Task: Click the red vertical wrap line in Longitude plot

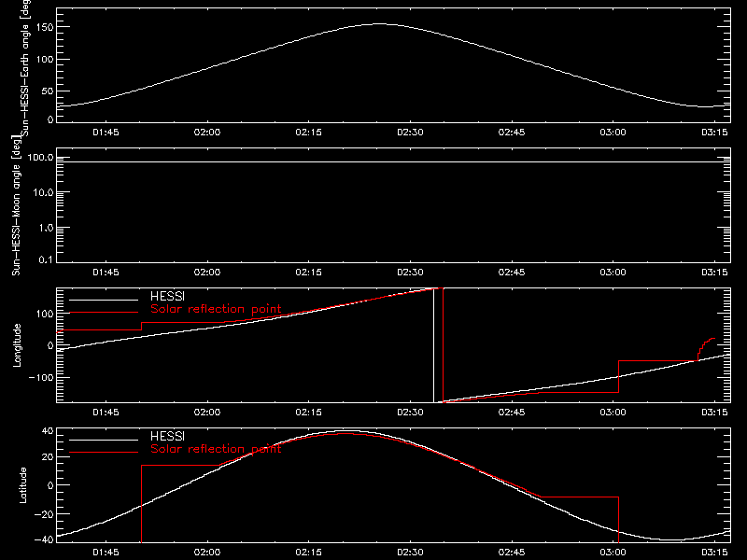Action: pos(443,345)
